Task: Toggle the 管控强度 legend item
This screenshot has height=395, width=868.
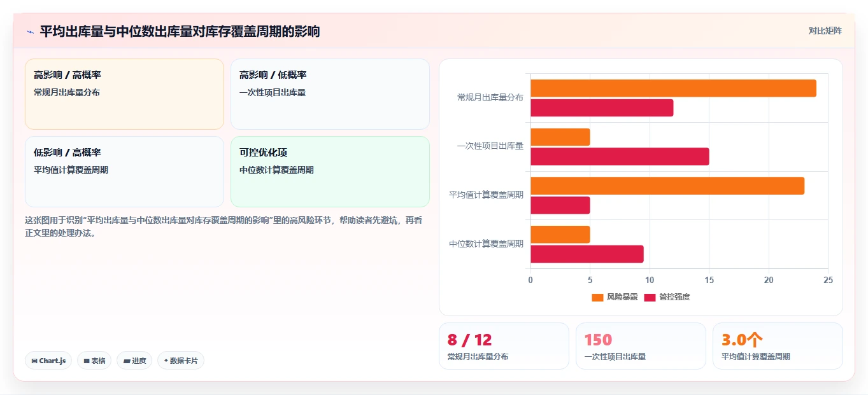Action: click(x=667, y=297)
